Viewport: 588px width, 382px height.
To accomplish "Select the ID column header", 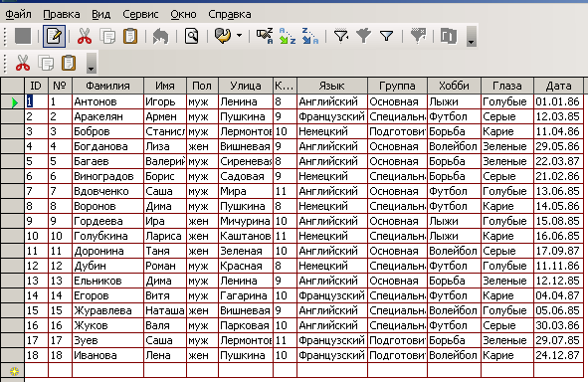I will point(36,86).
